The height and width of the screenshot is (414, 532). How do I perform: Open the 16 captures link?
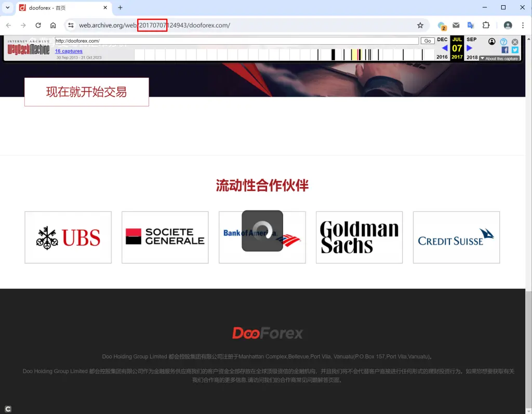pyautogui.click(x=69, y=51)
